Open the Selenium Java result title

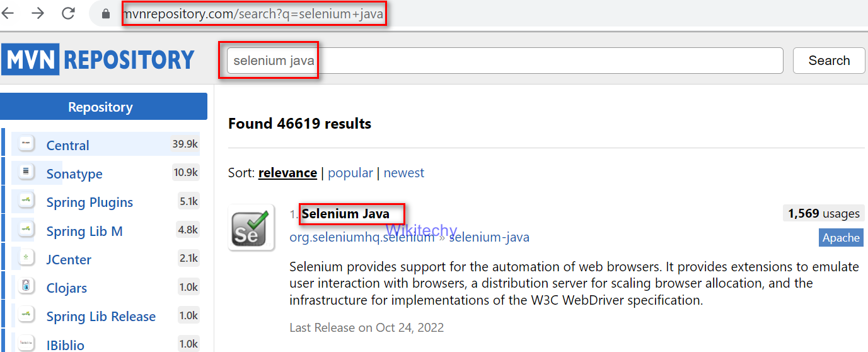click(345, 214)
